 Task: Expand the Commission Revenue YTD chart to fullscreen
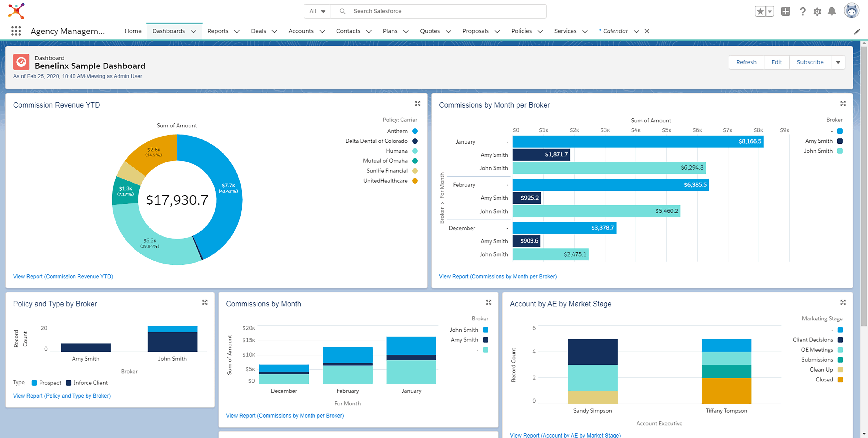pos(418,104)
